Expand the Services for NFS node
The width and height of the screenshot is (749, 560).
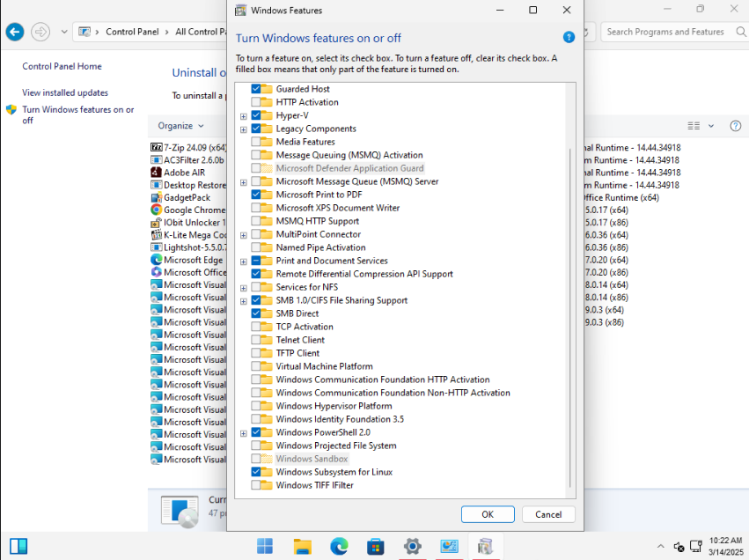click(x=244, y=288)
